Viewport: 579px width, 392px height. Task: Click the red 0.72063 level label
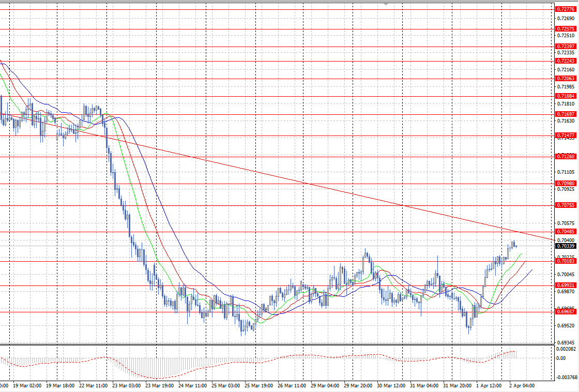click(x=566, y=79)
